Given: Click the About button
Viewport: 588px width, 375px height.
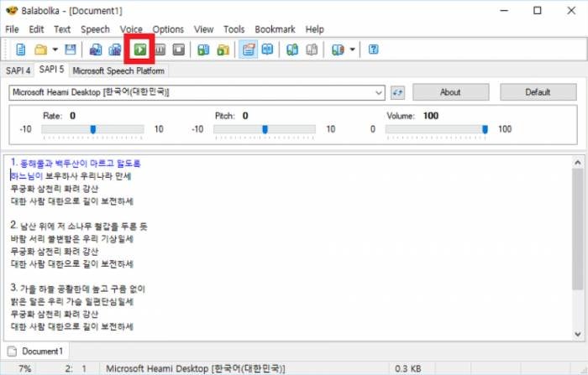Looking at the screenshot, I should 451,92.
